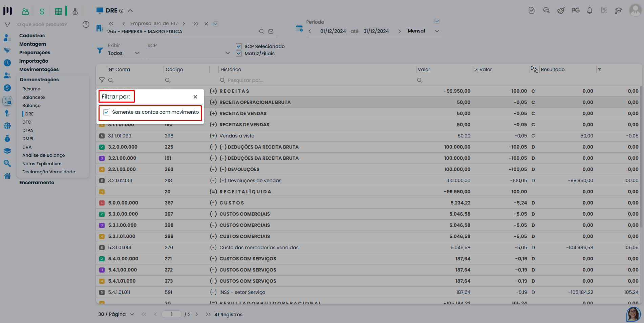This screenshot has width=644, height=323.
Task: Toggle the checkbox above the Mensal dropdown
Action: (x=437, y=21)
